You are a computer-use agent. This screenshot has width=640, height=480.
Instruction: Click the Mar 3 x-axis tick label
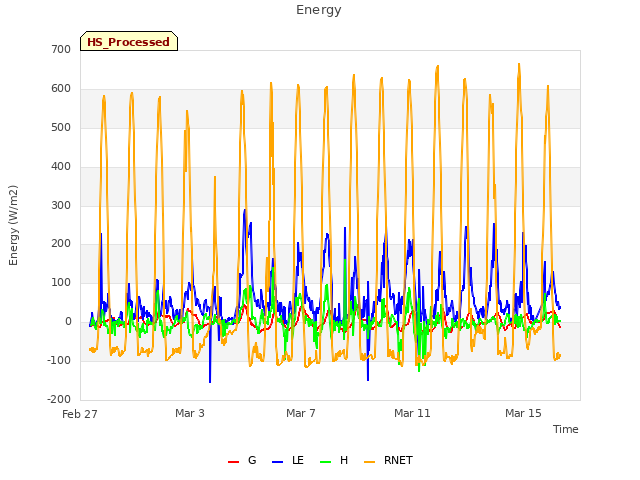190,413
